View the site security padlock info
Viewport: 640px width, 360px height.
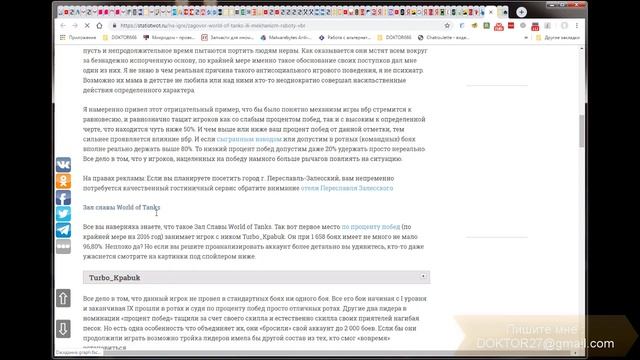114,25
